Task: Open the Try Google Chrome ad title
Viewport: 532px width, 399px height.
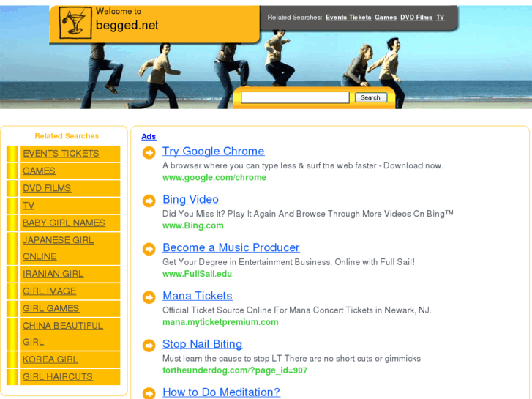Action: (214, 151)
